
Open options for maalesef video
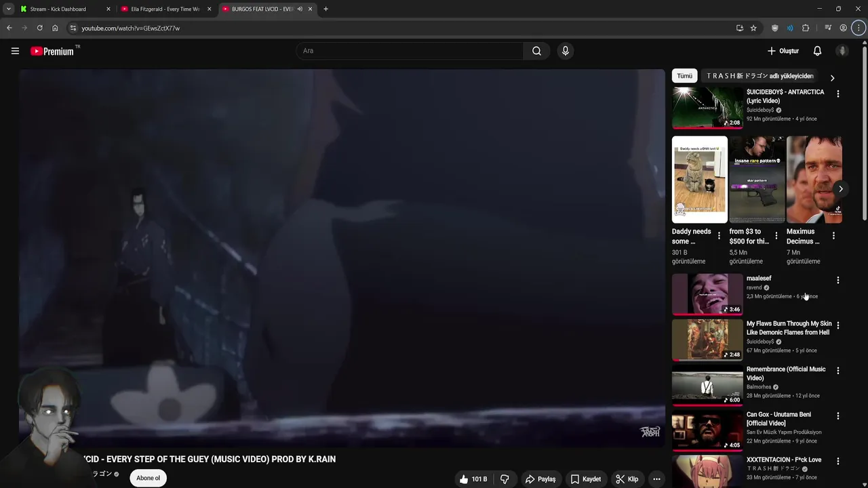(838, 280)
